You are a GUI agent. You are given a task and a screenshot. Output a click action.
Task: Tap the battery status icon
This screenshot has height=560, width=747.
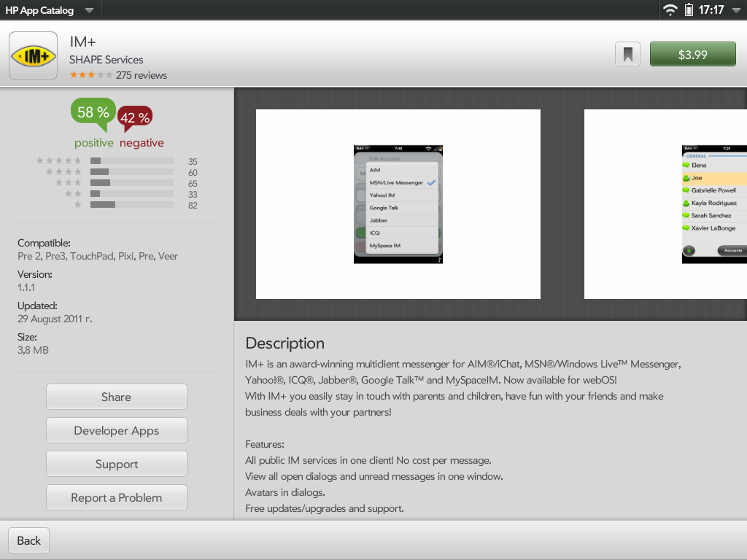pos(689,10)
